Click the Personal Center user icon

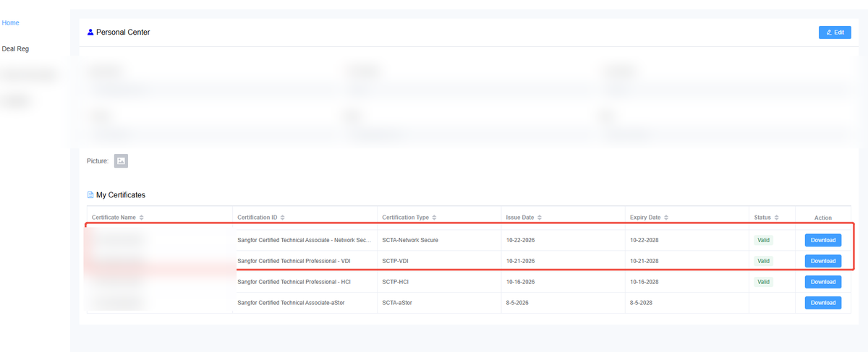[90, 33]
